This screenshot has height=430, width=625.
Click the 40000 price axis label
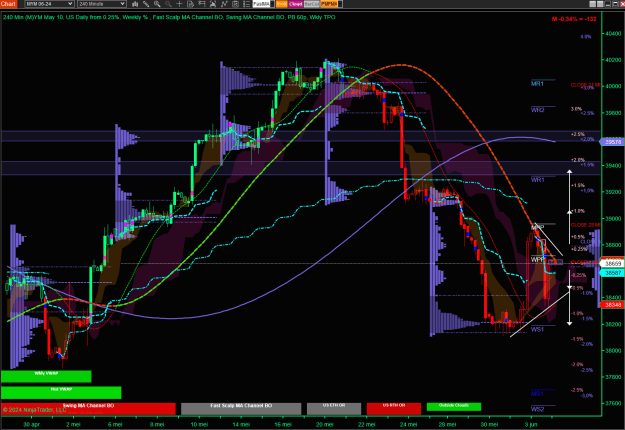(613, 86)
